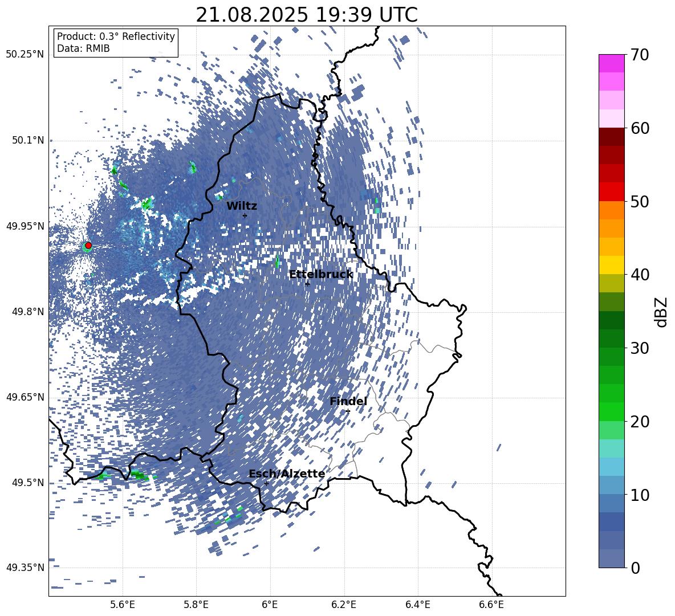Click the dark green colorbar segment near 30
675x616 pixels.
611,338
